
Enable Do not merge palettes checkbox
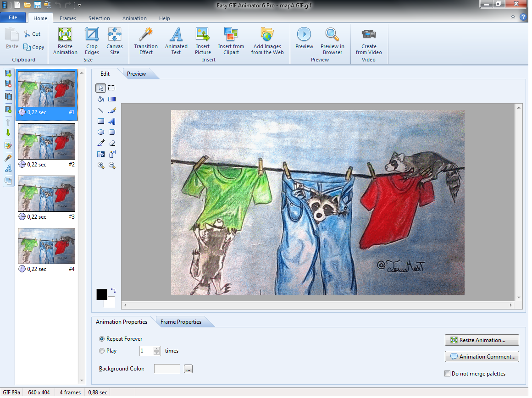[x=448, y=374]
